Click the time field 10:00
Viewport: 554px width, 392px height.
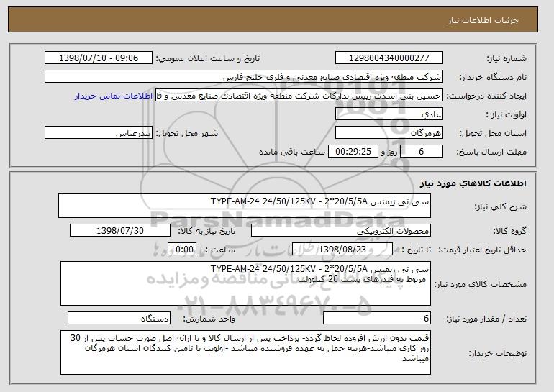click(x=182, y=250)
